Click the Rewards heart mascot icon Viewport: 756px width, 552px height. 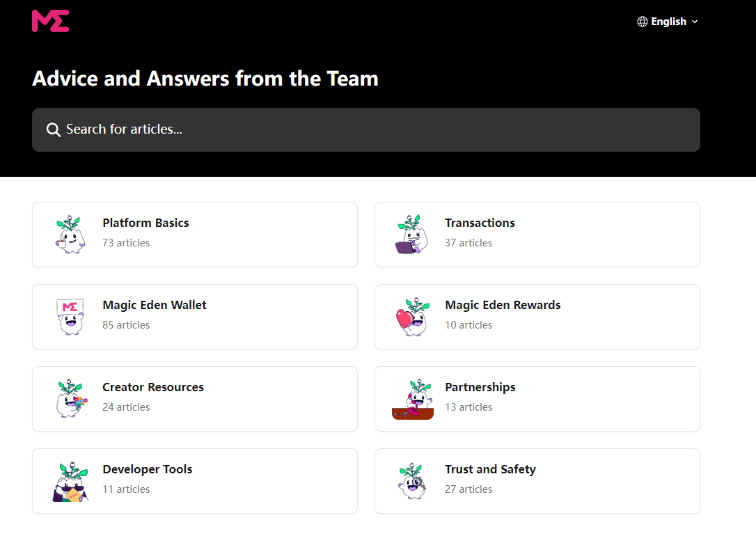point(413,317)
